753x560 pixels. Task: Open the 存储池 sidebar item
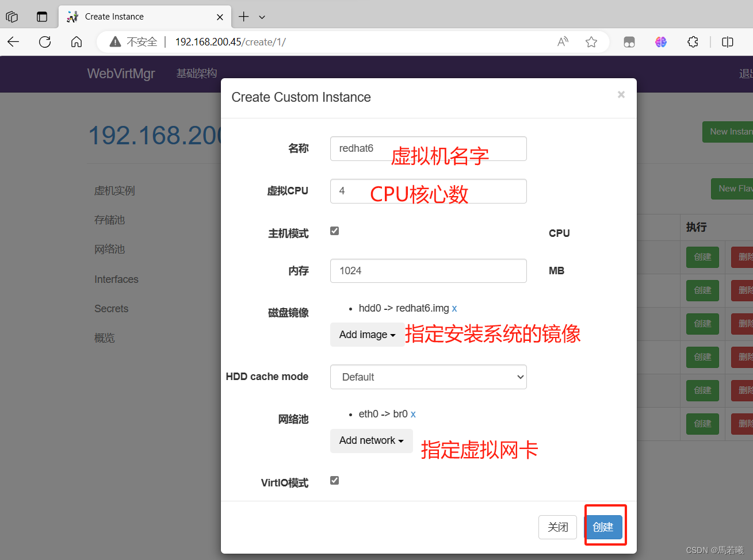[109, 220]
